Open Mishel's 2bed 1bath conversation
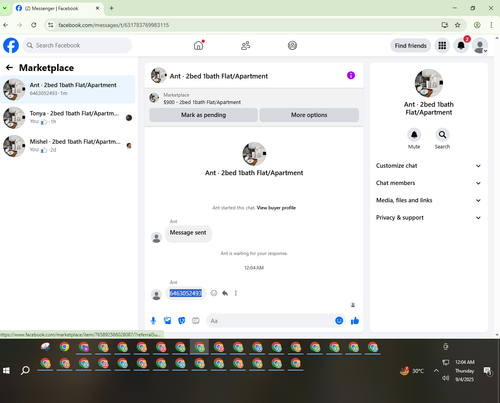500x403 pixels. 68,146
